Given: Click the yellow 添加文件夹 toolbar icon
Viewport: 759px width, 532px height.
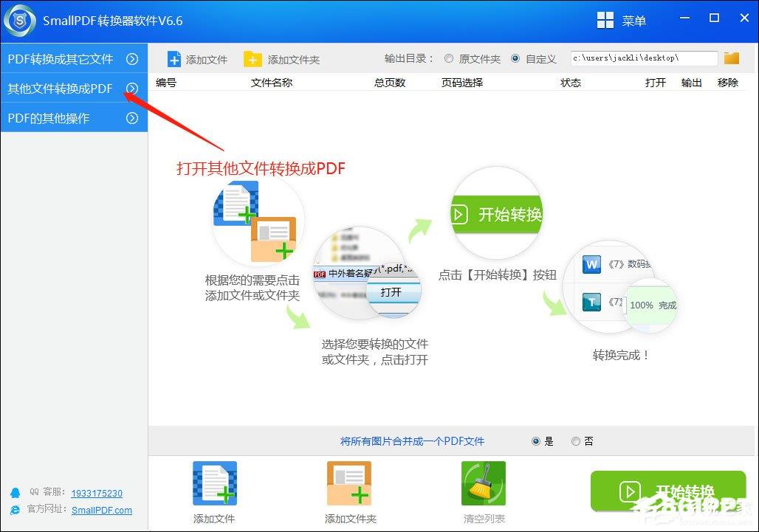Looking at the screenshot, I should [x=253, y=60].
